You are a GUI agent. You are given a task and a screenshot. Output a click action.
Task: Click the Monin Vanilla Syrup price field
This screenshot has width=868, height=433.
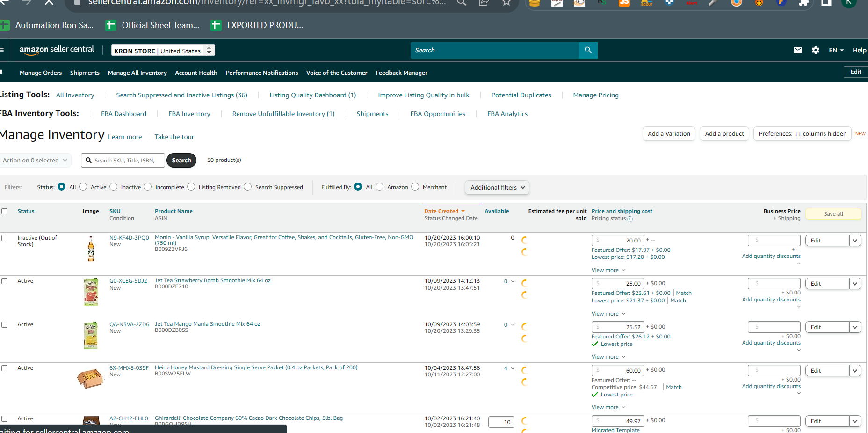(x=618, y=241)
